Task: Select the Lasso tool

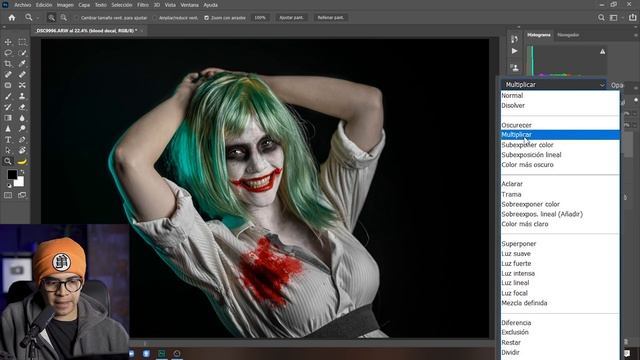Action: pos(8,53)
